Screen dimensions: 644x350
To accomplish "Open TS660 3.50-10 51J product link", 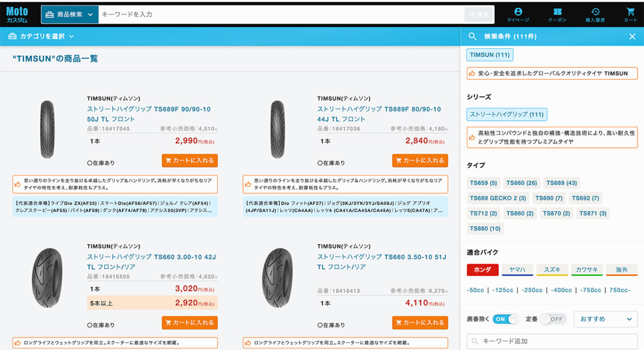I will point(381,262).
